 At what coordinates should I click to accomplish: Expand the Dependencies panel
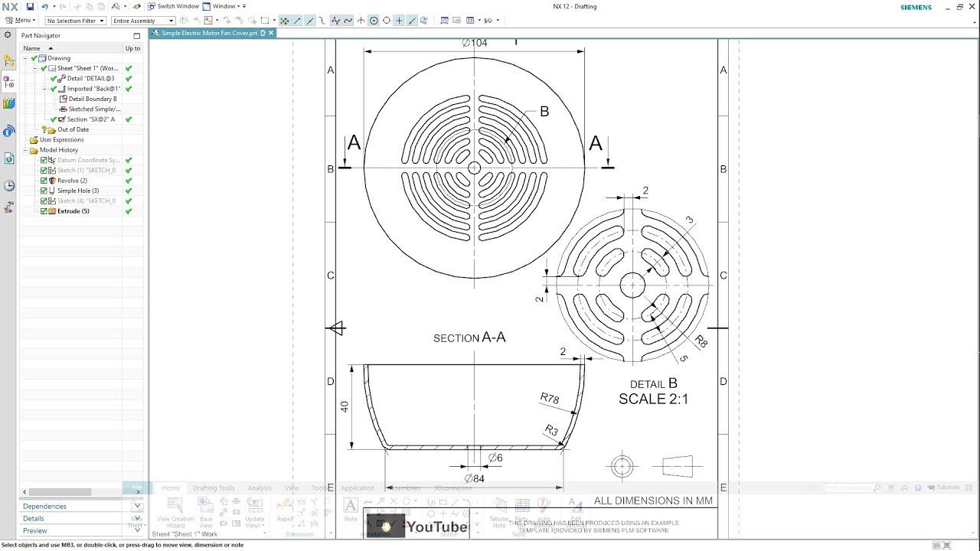pos(81,506)
